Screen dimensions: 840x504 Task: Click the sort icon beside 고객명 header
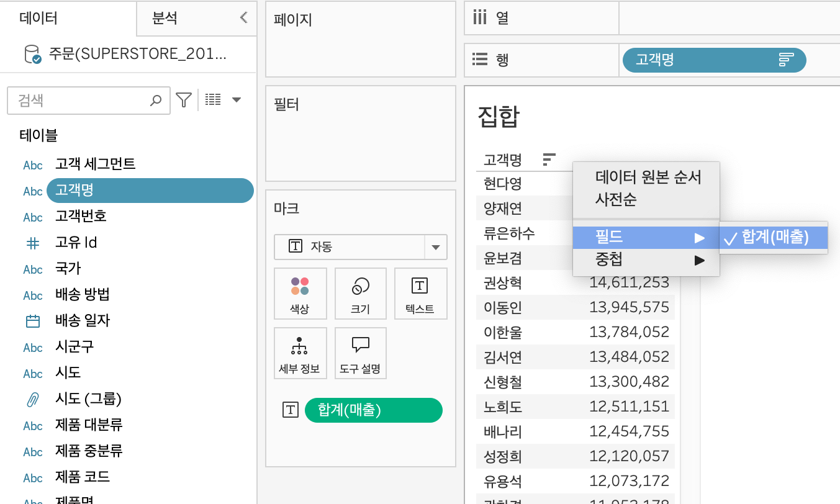pos(549,160)
